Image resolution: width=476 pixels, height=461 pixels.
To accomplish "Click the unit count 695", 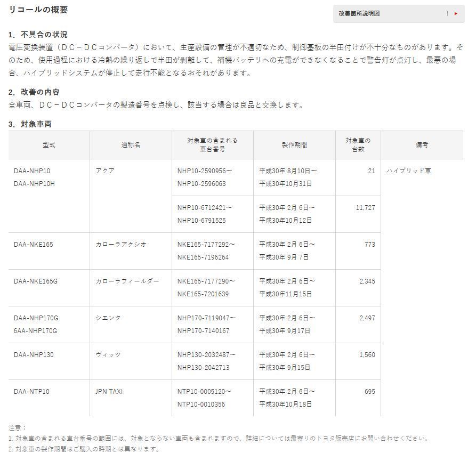I will 370,391.
